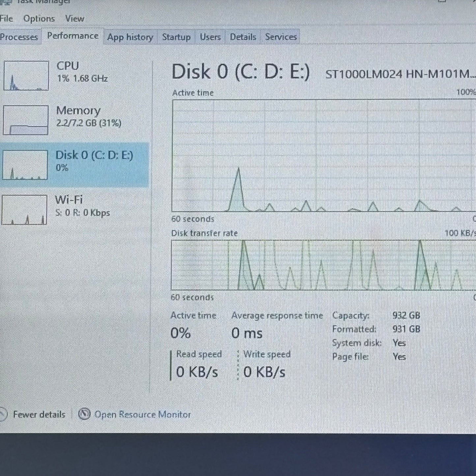
Task: Click the Read speed 0 KB/s value
Action: pyautogui.click(x=197, y=372)
